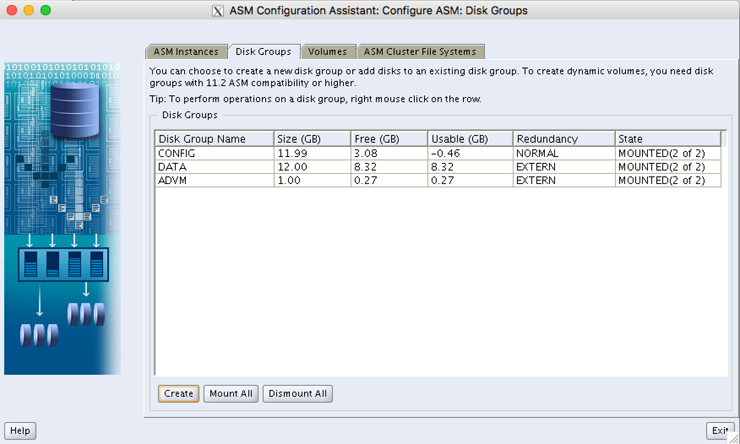Click the State column header
Screen dimensions: 740x444
[668, 139]
